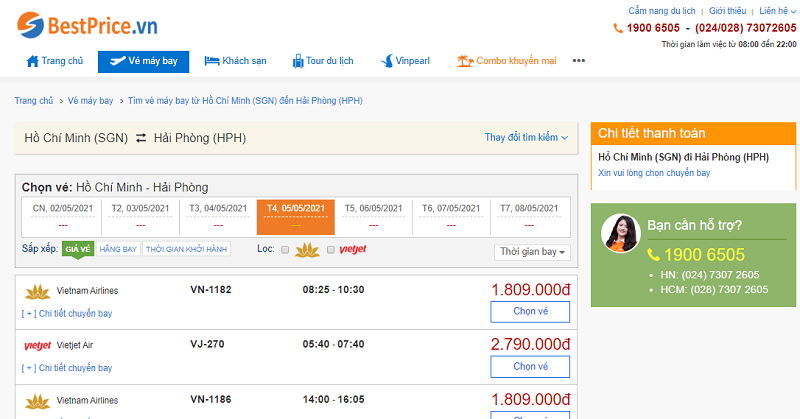The height and width of the screenshot is (419, 800).
Task: Click the Vietjet filter logo
Action: pyautogui.click(x=353, y=250)
